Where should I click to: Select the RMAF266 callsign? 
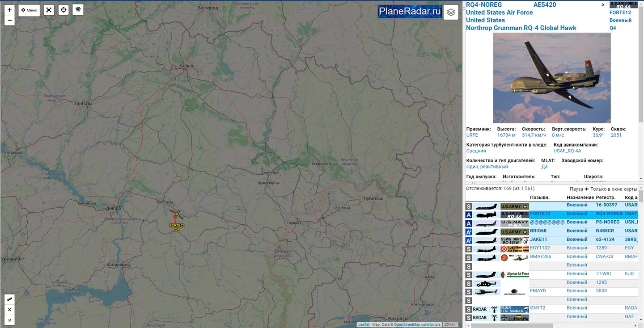pos(541,257)
